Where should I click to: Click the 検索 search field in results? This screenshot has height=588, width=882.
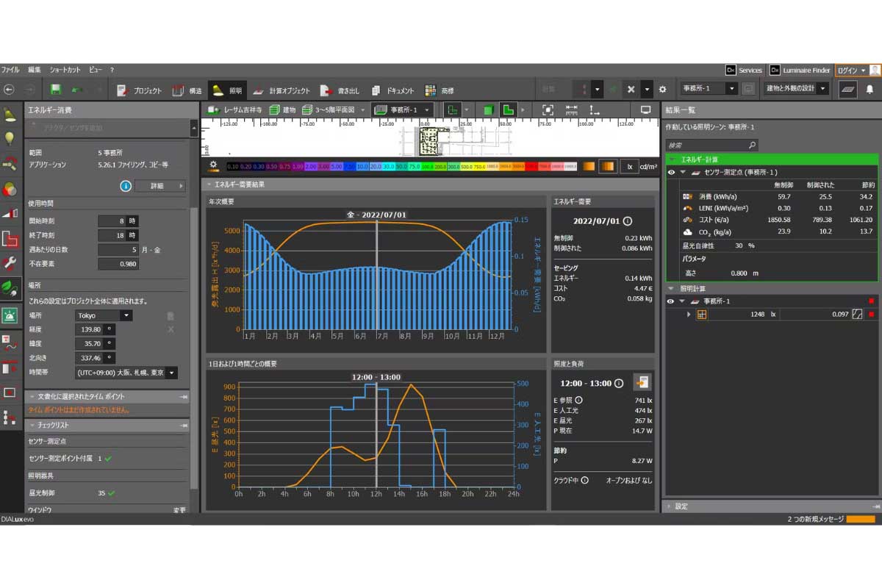point(706,146)
